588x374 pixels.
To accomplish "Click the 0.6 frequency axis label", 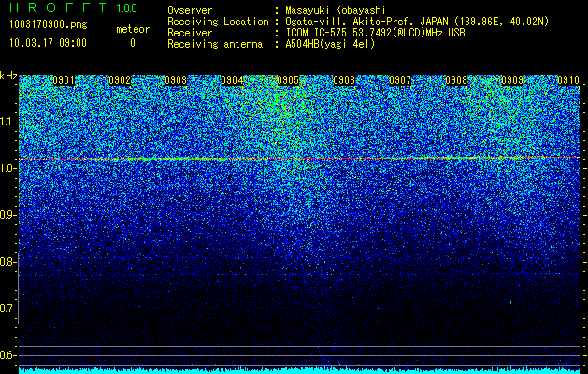I will [x=7, y=355].
